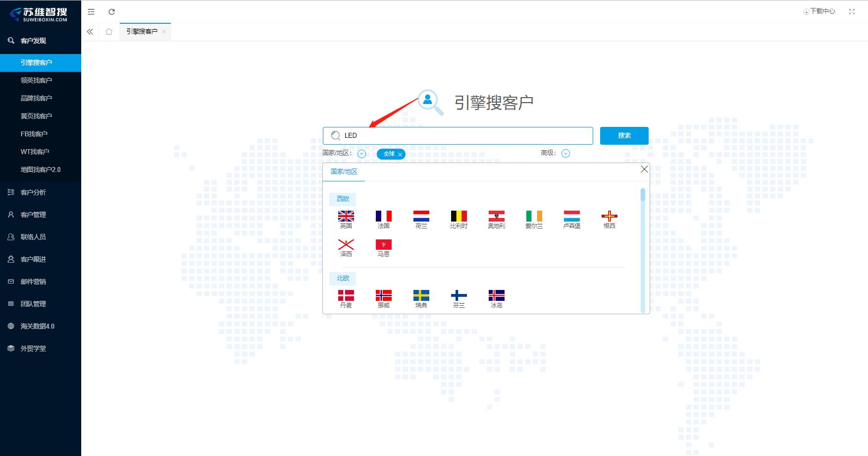Select the 邮件营销 icon in sidebar

(11, 282)
